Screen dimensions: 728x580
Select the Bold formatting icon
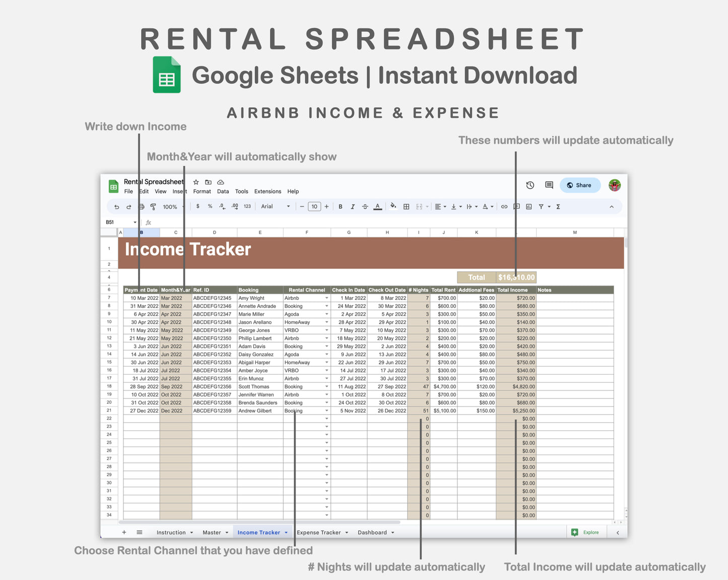(x=341, y=206)
